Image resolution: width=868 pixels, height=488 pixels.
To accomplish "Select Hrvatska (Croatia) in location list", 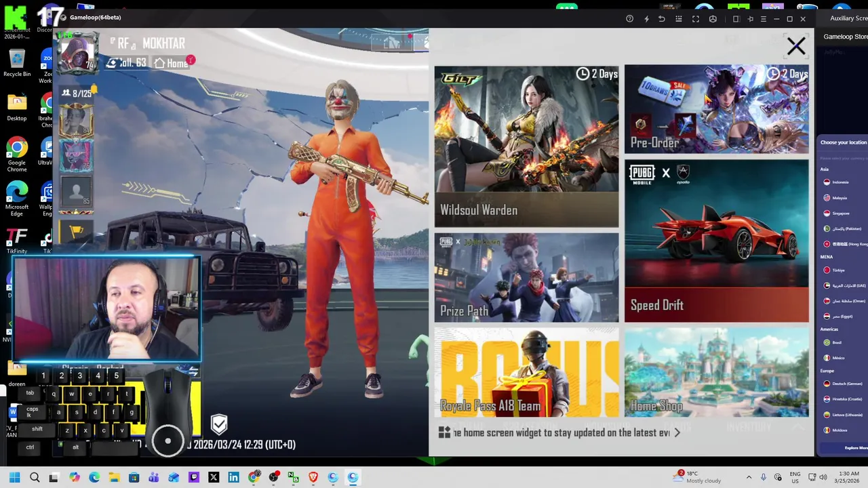I will point(843,399).
